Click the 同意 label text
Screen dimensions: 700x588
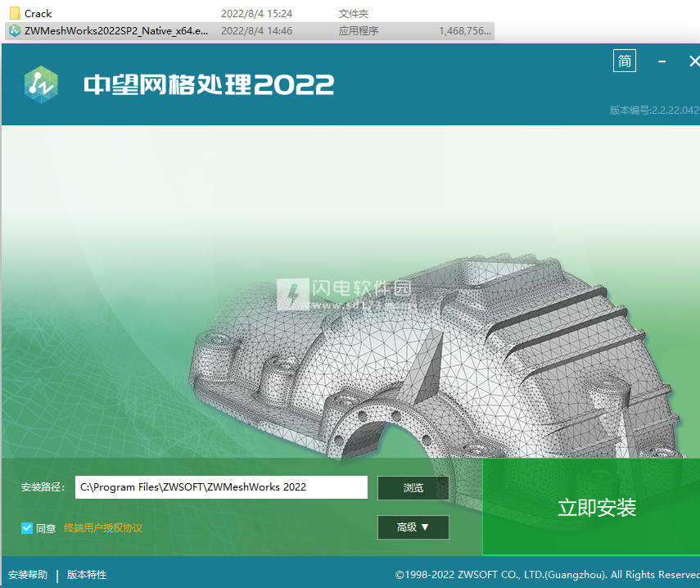coord(46,528)
